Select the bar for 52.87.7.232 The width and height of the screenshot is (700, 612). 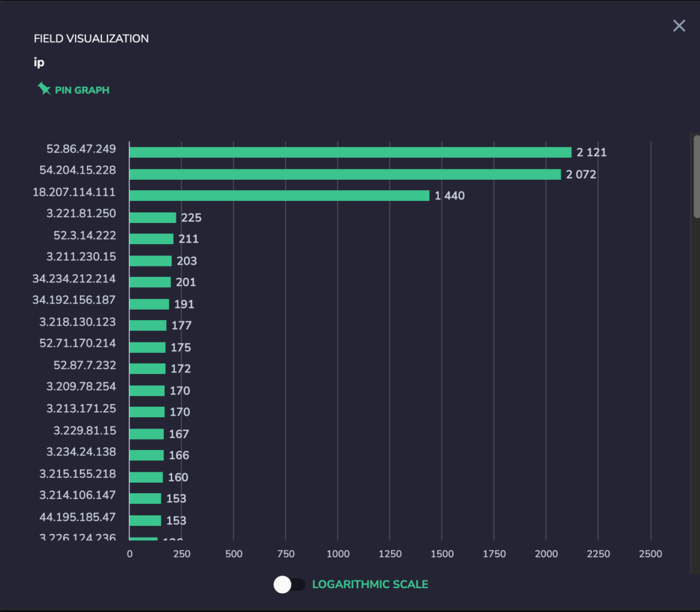tap(148, 369)
